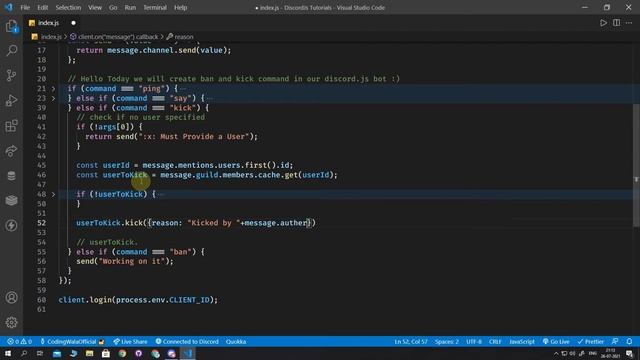Open the Edit menu
Image resolution: width=640 pixels, height=360 pixels.
point(42,7)
